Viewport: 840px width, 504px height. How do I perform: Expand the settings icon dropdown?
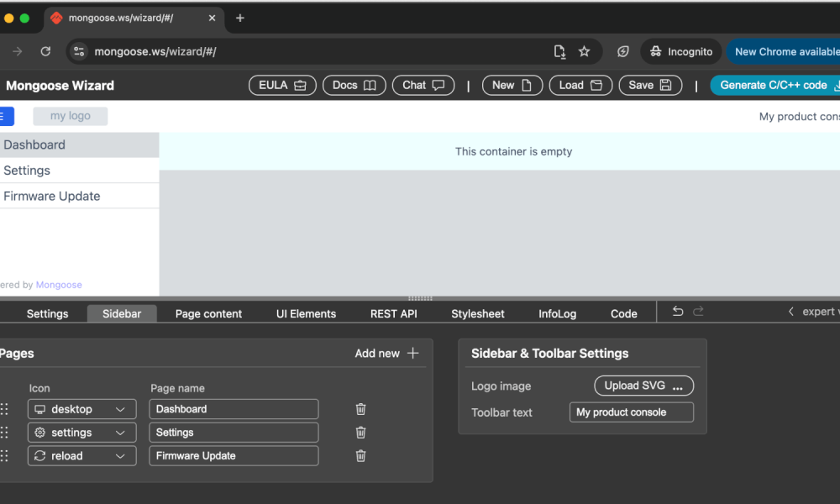(81, 433)
